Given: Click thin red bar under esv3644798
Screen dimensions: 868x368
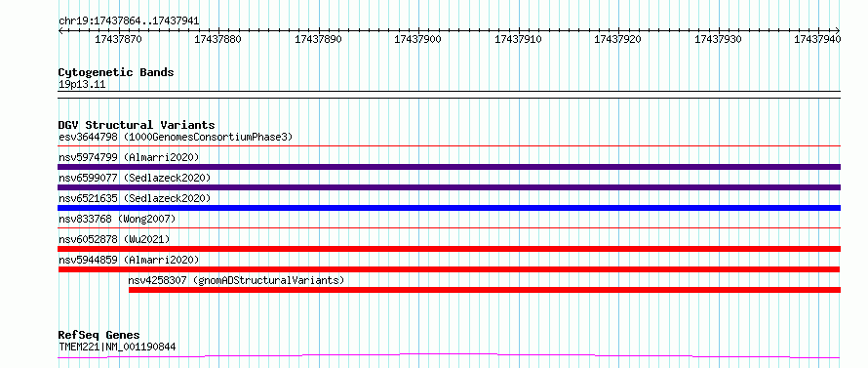Looking at the screenshot, I should point(449,146).
